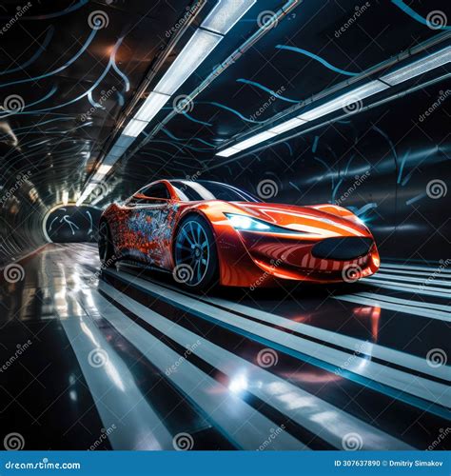Click the image ID 307637890 text

pyautogui.click(x=357, y=464)
